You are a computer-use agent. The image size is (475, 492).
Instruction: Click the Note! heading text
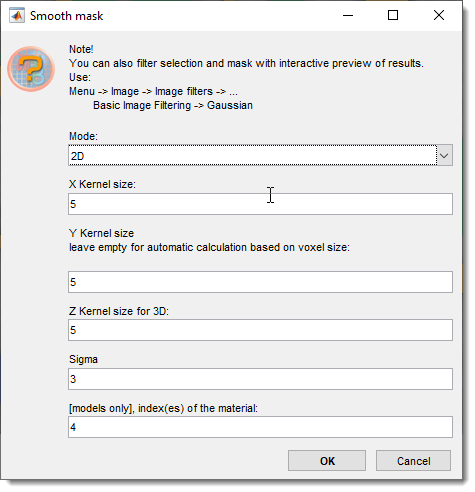[x=81, y=49]
